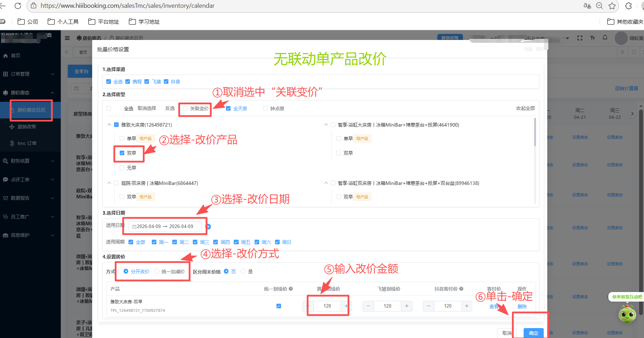This screenshot has height=338, width=644.
Task: Increase 携程划线价 with the plus stepper
Action: (346, 306)
